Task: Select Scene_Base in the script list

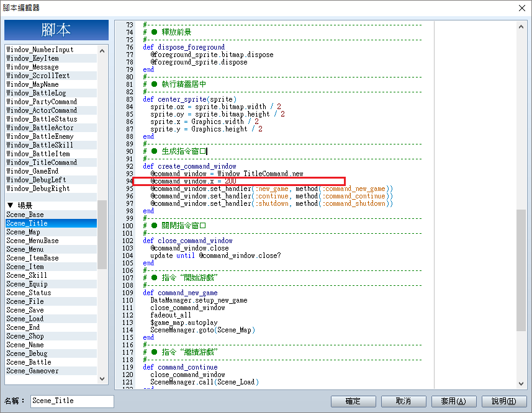Action: pyautogui.click(x=52, y=215)
